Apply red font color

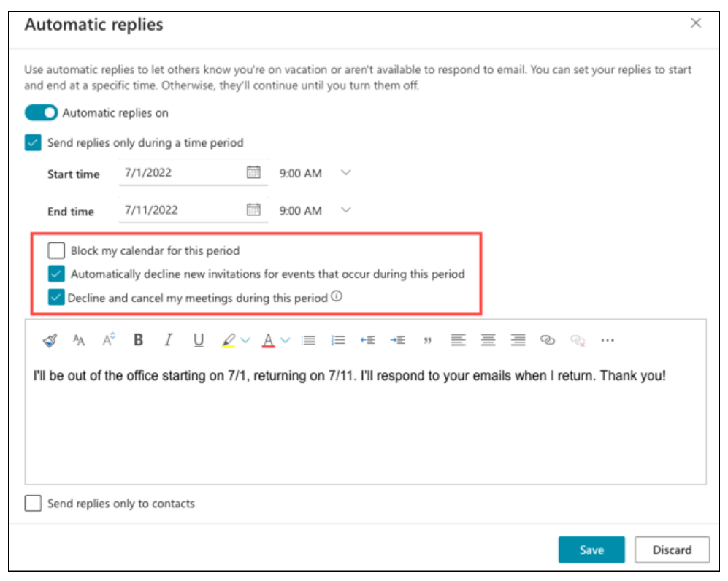tap(269, 341)
